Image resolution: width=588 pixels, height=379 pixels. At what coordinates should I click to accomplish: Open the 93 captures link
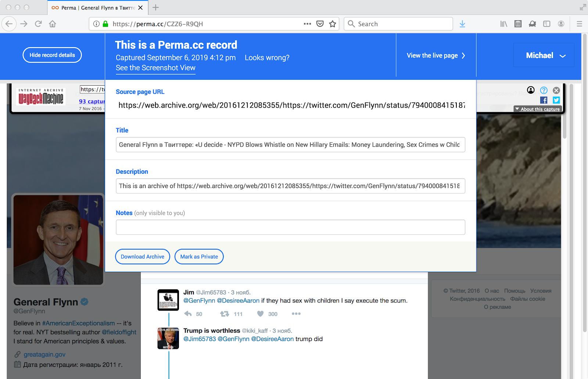pyautogui.click(x=92, y=101)
